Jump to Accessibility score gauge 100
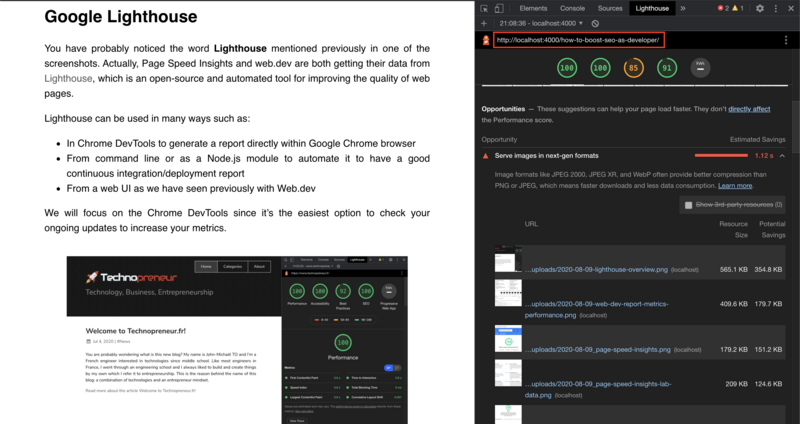The image size is (800, 424). [x=600, y=68]
